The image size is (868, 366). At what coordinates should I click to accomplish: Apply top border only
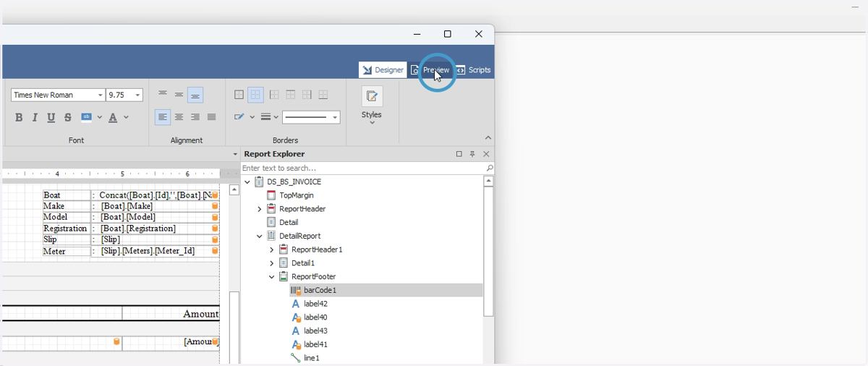point(290,95)
